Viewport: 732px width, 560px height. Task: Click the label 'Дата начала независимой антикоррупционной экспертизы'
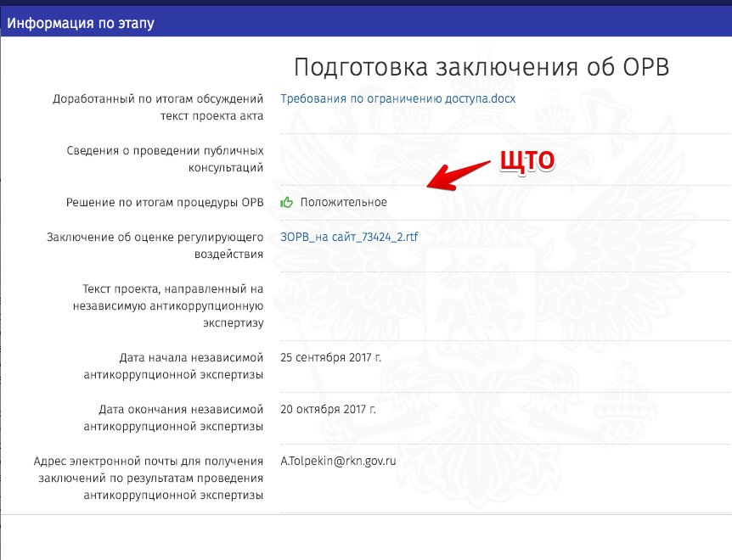click(173, 366)
